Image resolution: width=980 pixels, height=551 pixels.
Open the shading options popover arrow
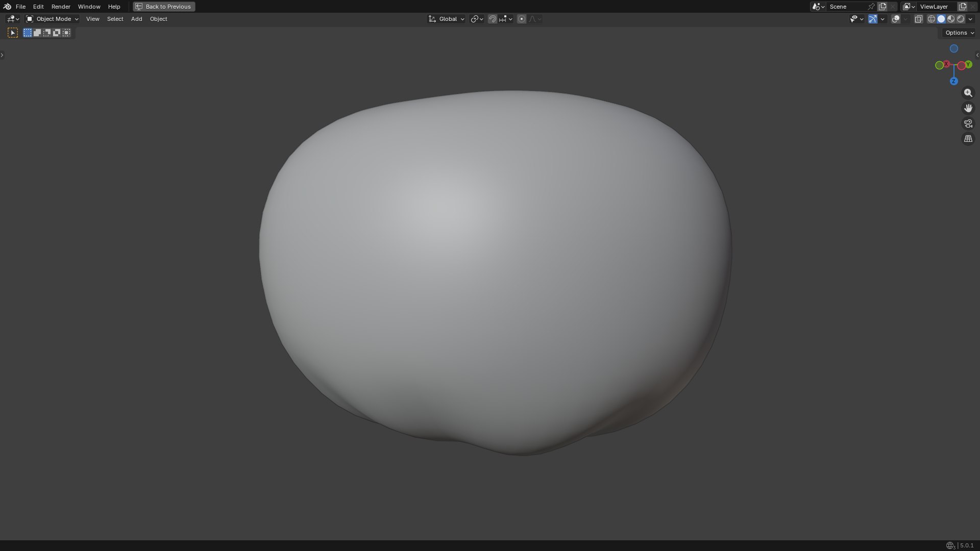[x=970, y=19]
